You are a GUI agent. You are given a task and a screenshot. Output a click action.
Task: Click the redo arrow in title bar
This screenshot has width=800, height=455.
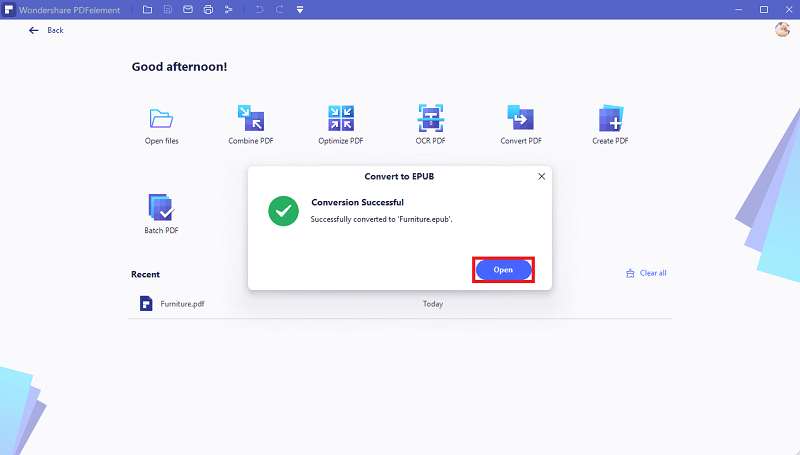click(280, 10)
